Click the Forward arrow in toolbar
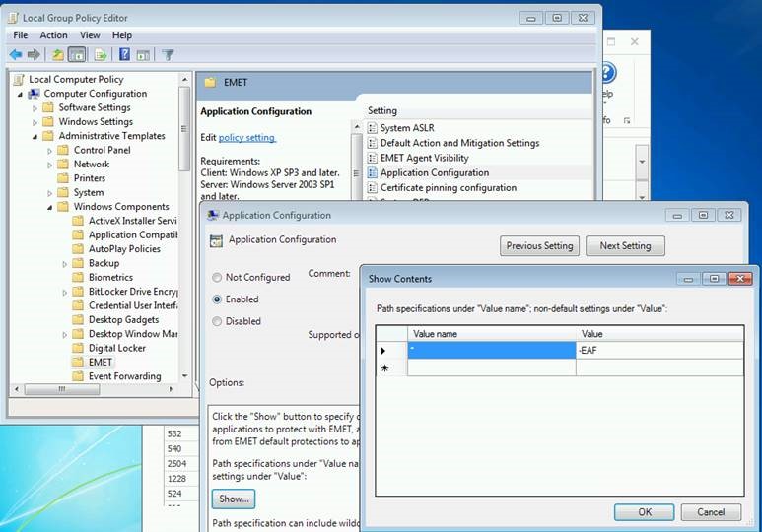 (34, 55)
